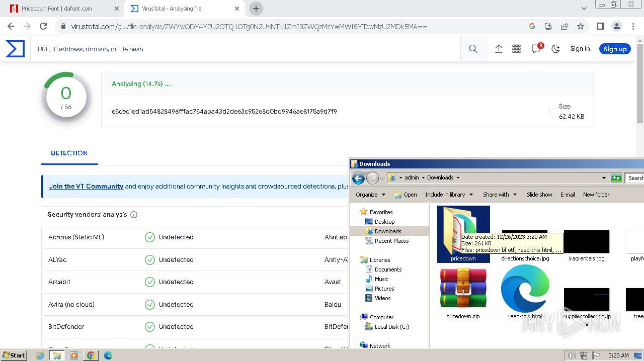Select iraqrentals.jpg file
The height and width of the screenshot is (362, 644).
pos(587,246)
